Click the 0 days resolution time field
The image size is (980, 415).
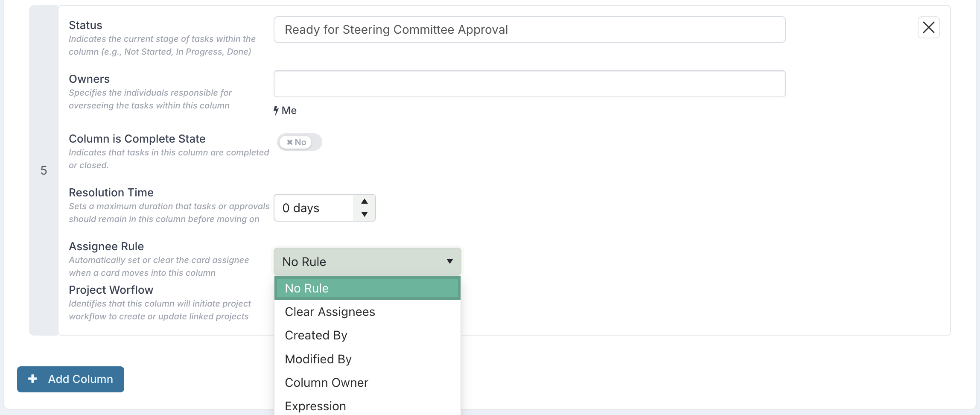coord(314,208)
